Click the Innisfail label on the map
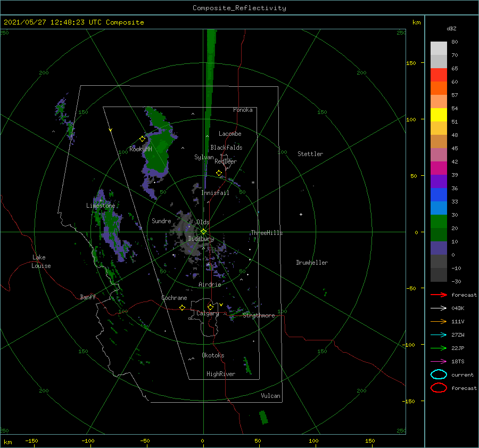Image resolution: width=479 pixels, height=448 pixels. [215, 193]
